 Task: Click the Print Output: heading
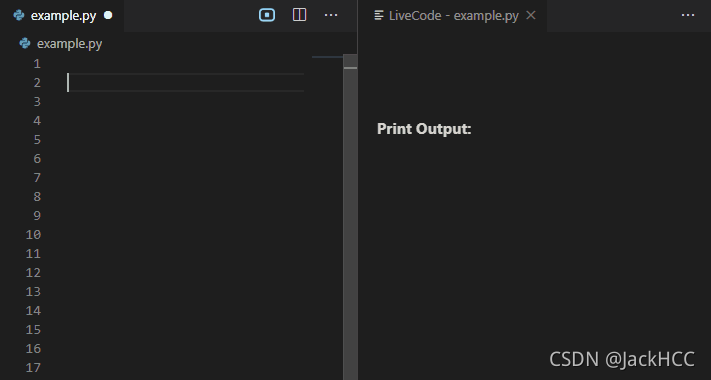[424, 129]
